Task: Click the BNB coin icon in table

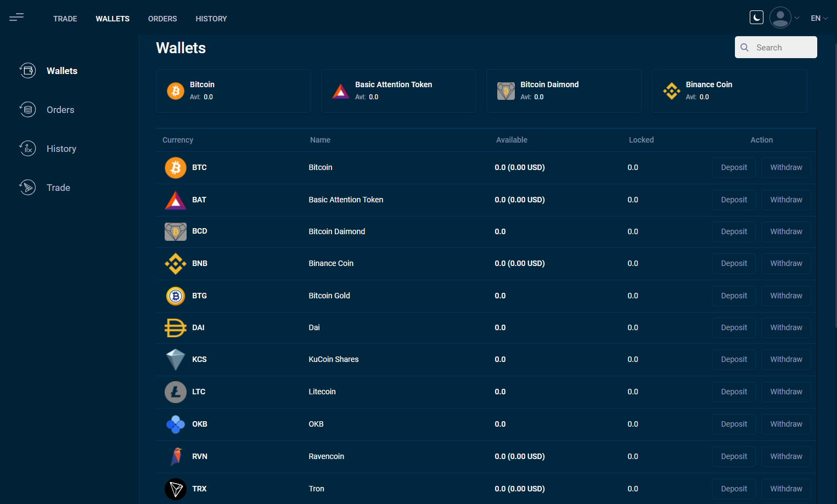Action: [x=176, y=263]
